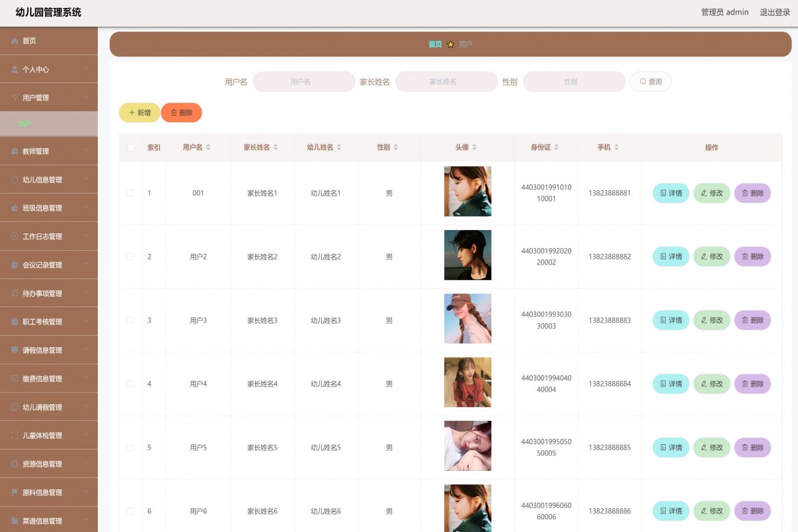Image resolution: width=798 pixels, height=532 pixels.
Task: Click the flag icon beside 原料信息管理
Action: click(15, 493)
